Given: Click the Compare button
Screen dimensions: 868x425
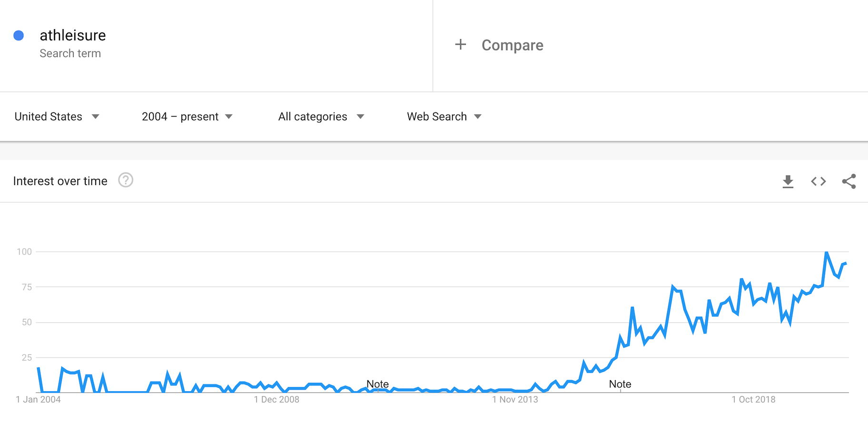Looking at the screenshot, I should point(512,45).
